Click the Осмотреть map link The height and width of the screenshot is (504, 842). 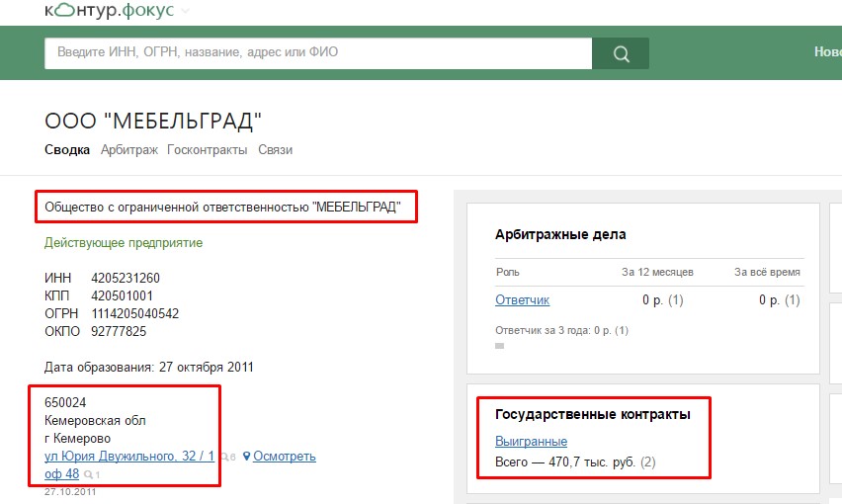(284, 457)
